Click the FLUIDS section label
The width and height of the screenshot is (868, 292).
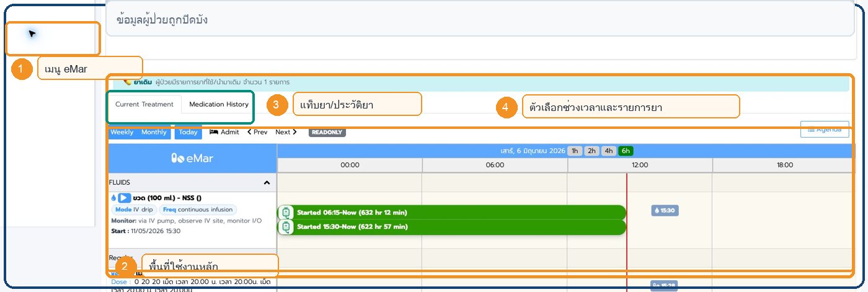[121, 183]
